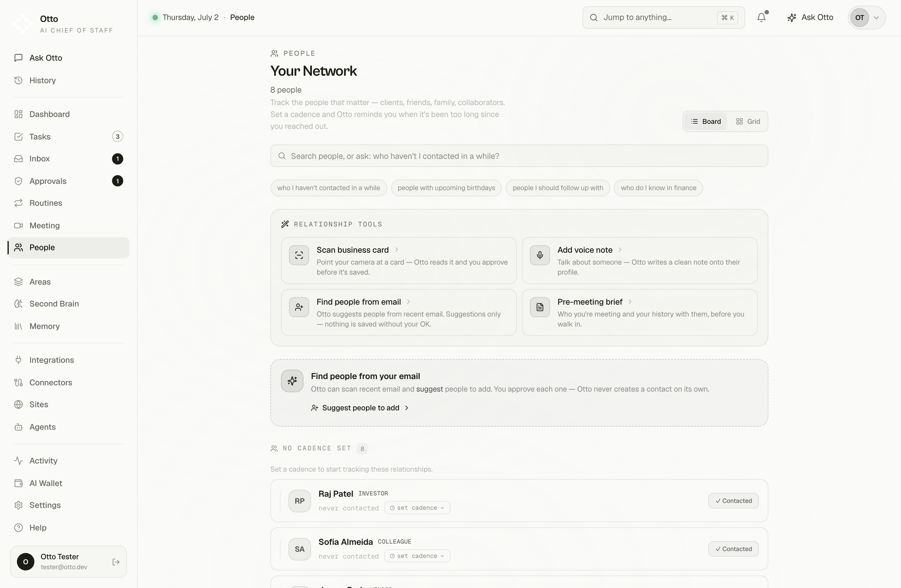The width and height of the screenshot is (901, 588).
Task: Click Raj Patel's RP avatar
Action: [299, 501]
